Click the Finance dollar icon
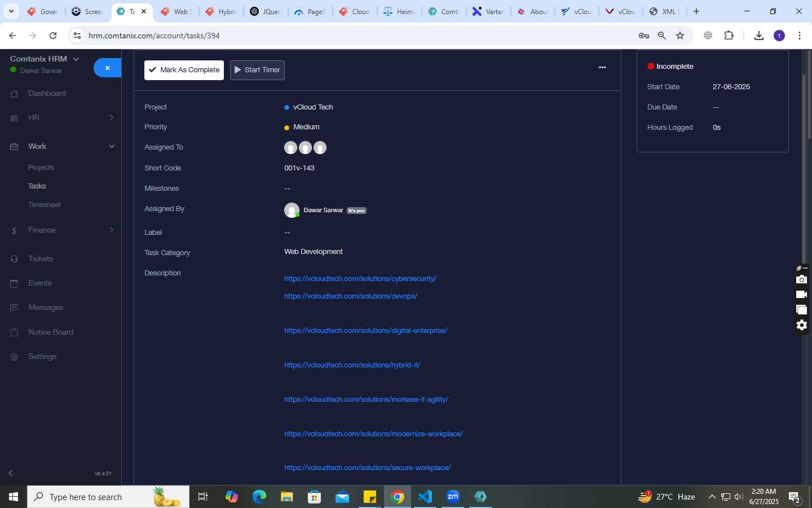The width and height of the screenshot is (812, 508). pyautogui.click(x=14, y=231)
